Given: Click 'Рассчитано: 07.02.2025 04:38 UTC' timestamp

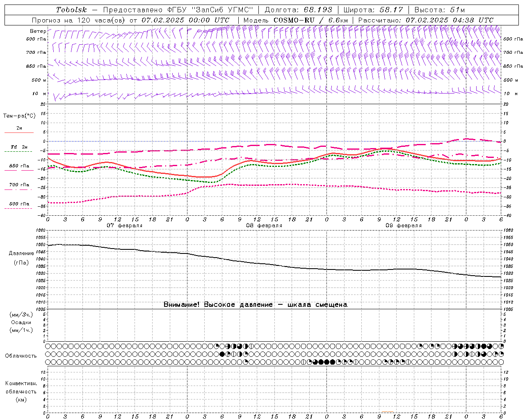Looking at the screenshot, I should (426, 20).
